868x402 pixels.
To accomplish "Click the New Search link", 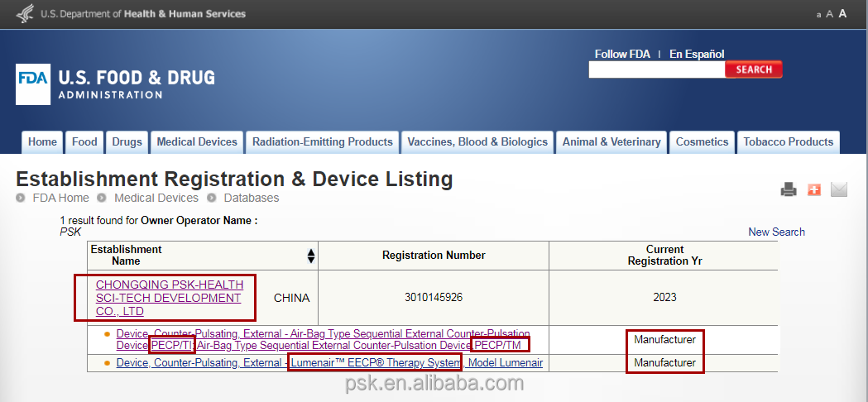I will (x=776, y=232).
